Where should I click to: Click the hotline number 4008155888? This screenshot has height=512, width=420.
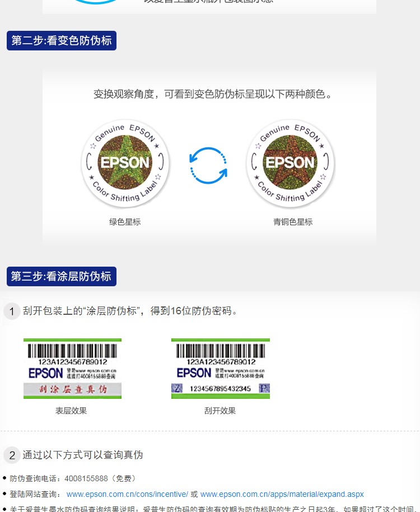point(86,478)
